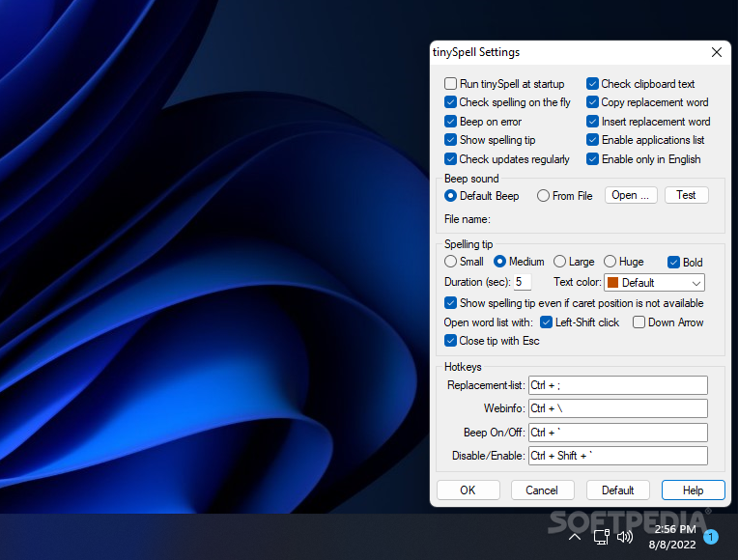Click the Disable/Enable hotkey field
This screenshot has width=738, height=560.
(618, 456)
